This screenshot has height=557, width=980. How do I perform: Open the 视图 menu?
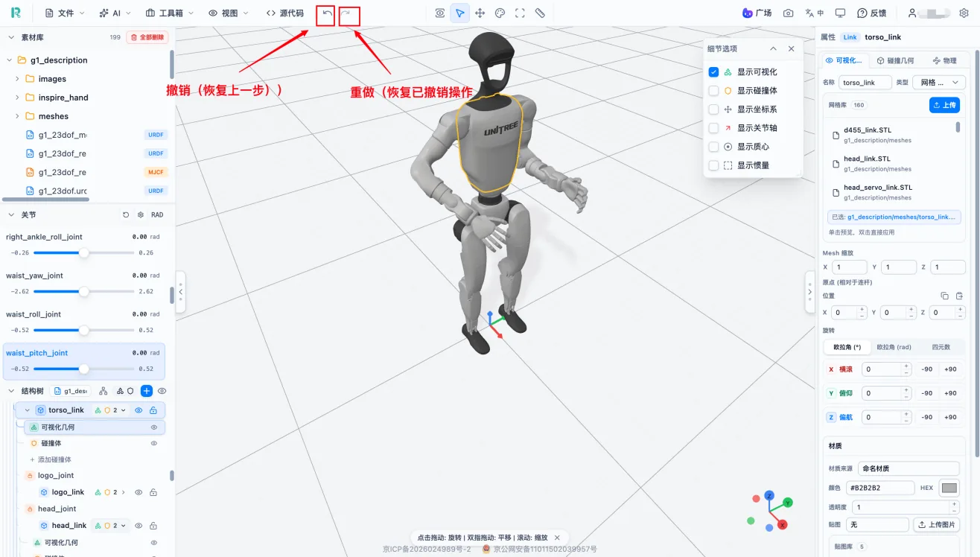tap(230, 13)
